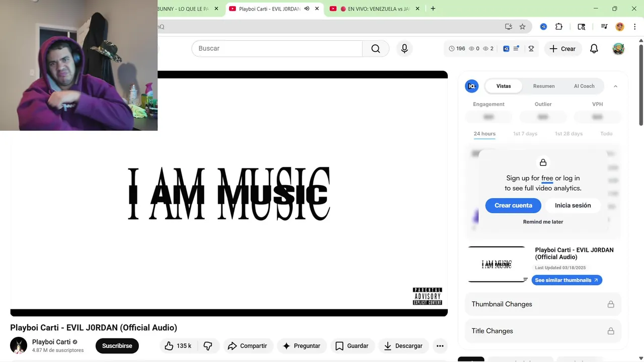
Task: Click Playboi Carti channel avatar
Action: point(19,345)
